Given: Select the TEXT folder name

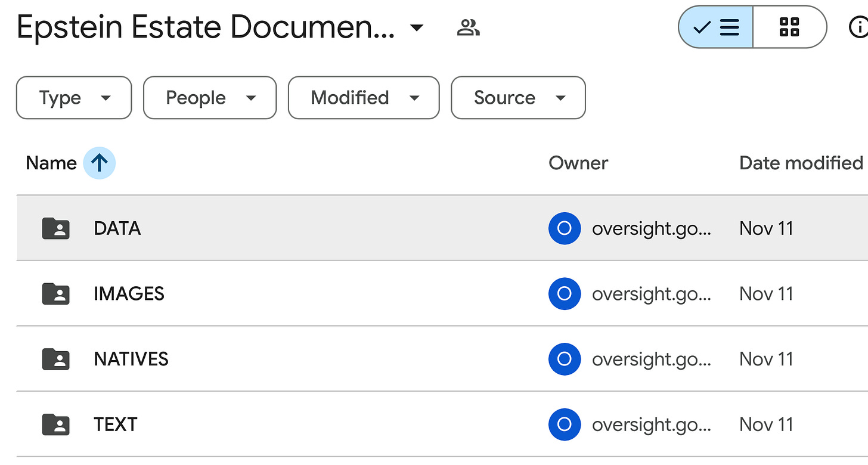Looking at the screenshot, I should point(116,424).
